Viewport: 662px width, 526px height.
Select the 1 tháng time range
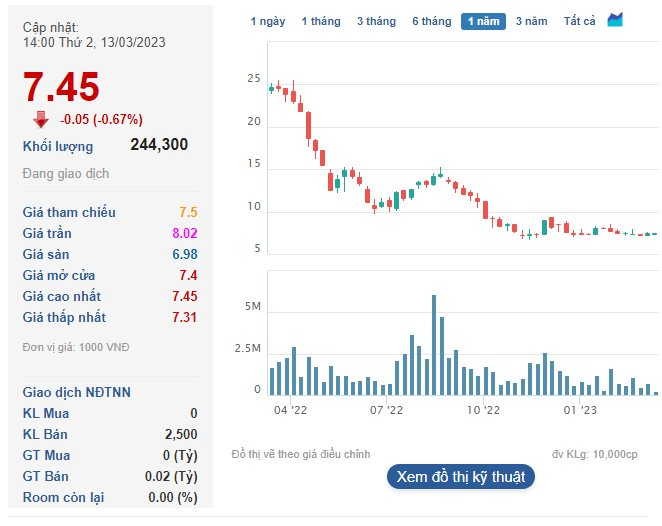[x=321, y=21]
